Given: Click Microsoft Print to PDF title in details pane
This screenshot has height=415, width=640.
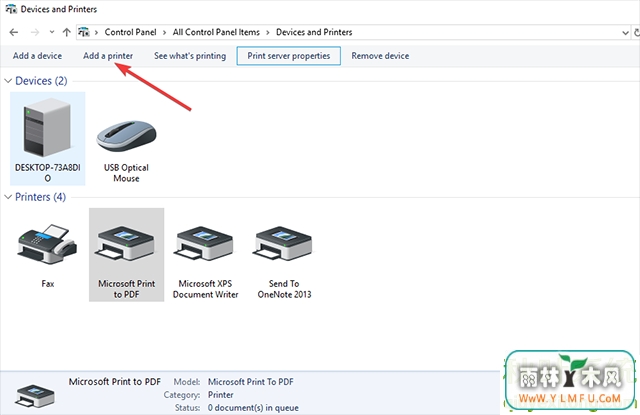Looking at the screenshot, I should pyautogui.click(x=115, y=382).
